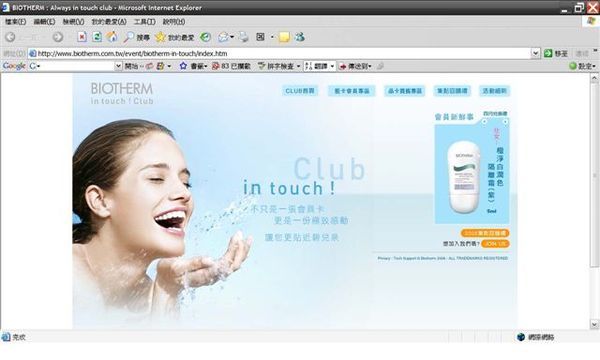Open the 'CLUB' first navigation tab
600x360 pixels.
click(300, 91)
